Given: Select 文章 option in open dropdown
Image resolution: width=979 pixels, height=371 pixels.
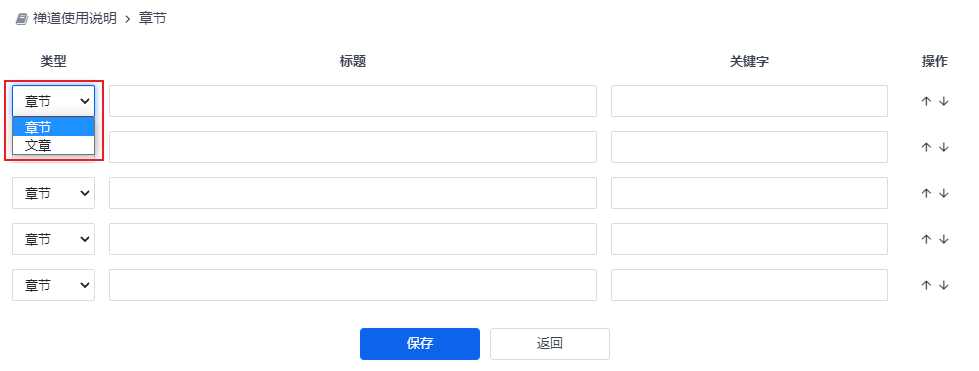Looking at the screenshot, I should 54,146.
